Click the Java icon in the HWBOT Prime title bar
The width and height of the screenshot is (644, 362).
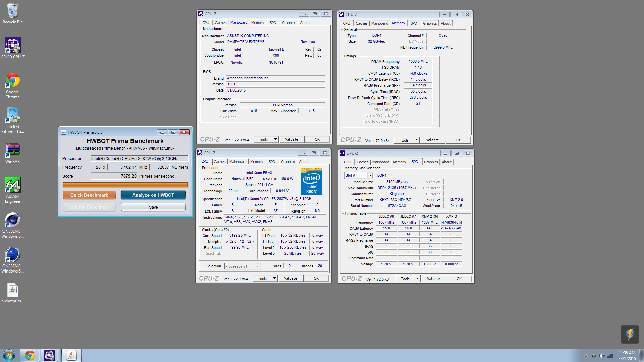pyautogui.click(x=64, y=132)
